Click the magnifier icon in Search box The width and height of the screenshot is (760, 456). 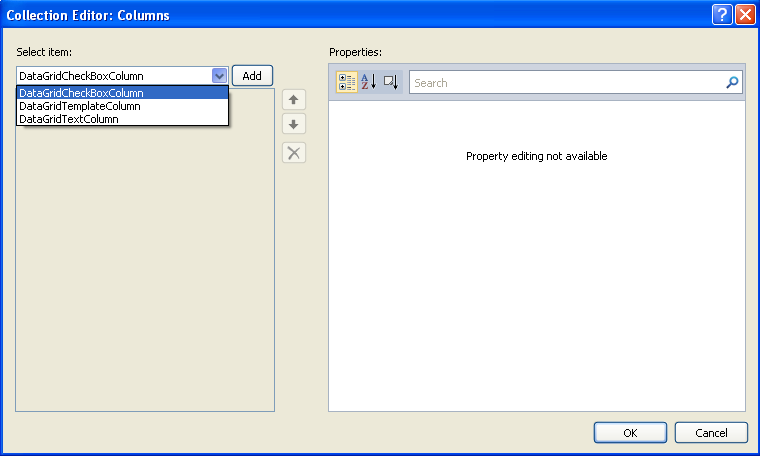[x=732, y=82]
